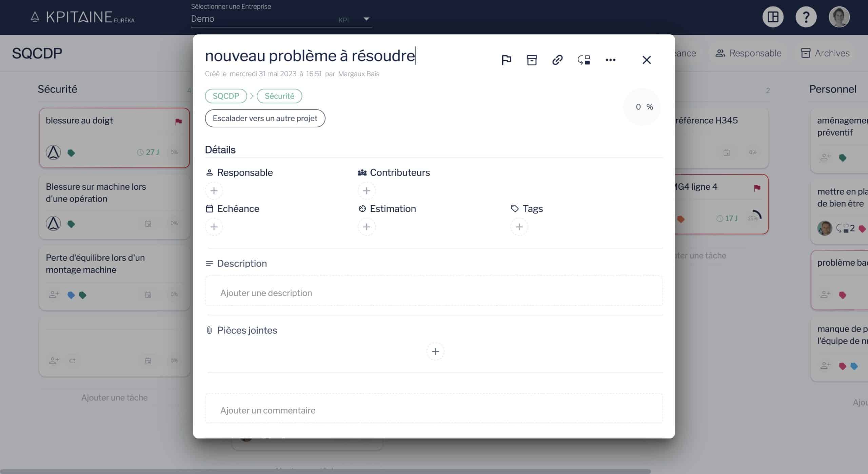The height and width of the screenshot is (474, 868).
Task: Click the trash/delete icon
Action: [532, 60]
